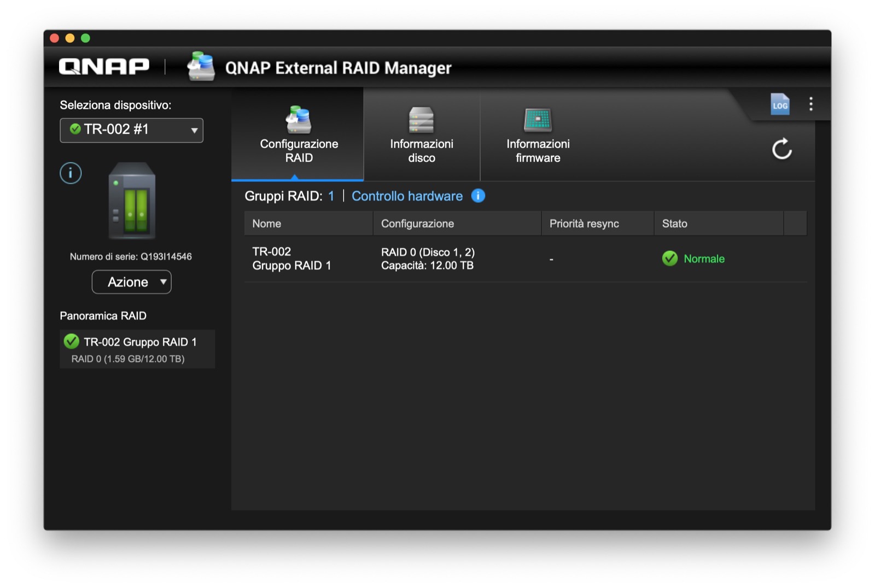This screenshot has width=875, height=588.
Task: Open the LOG file icon
Action: click(780, 104)
